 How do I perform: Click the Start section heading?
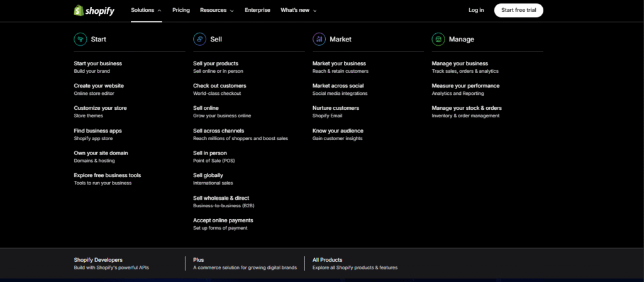pos(99,40)
